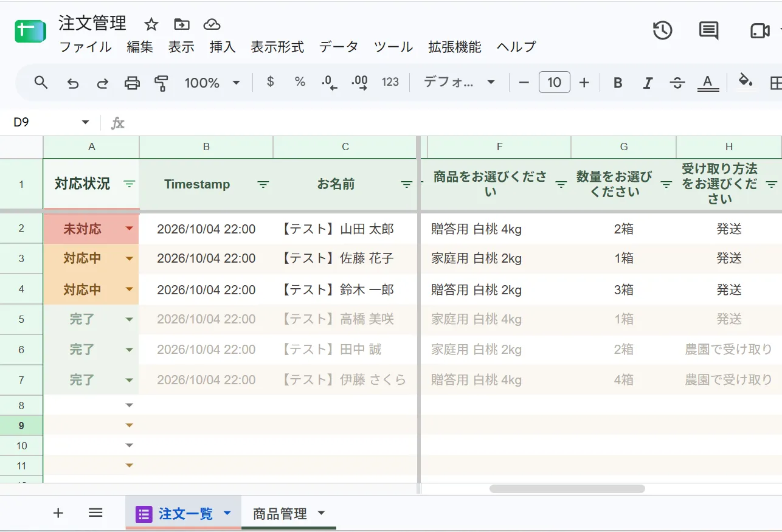Open the 表示形式 menu
The width and height of the screenshot is (782, 532).
point(277,47)
